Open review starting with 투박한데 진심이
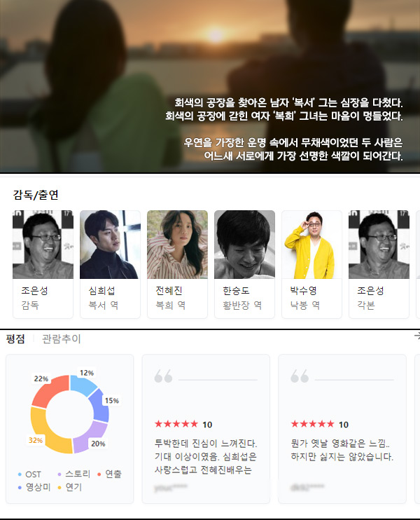 206,429
